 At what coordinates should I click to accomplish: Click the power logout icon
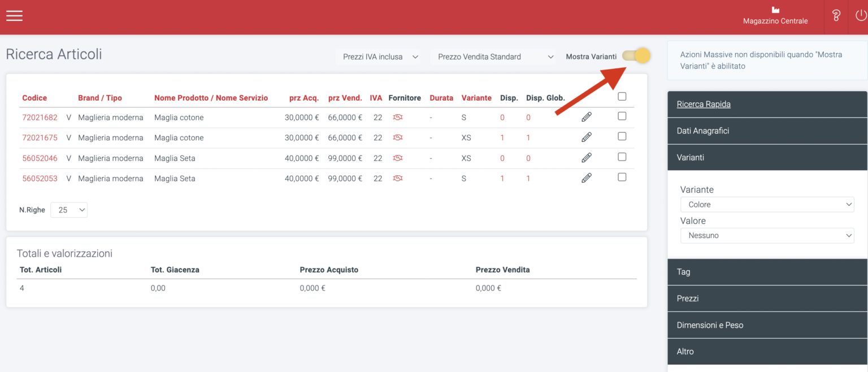861,16
